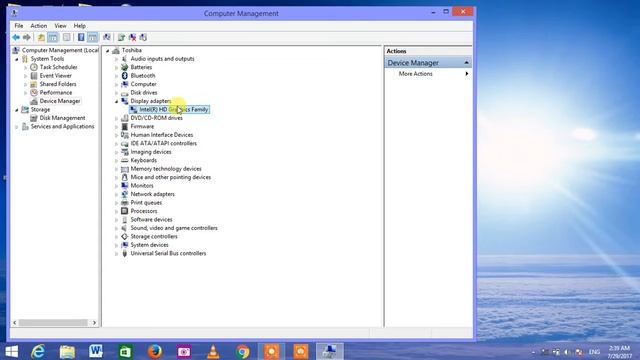
Task: Click the Disk drives category icon
Action: point(124,93)
